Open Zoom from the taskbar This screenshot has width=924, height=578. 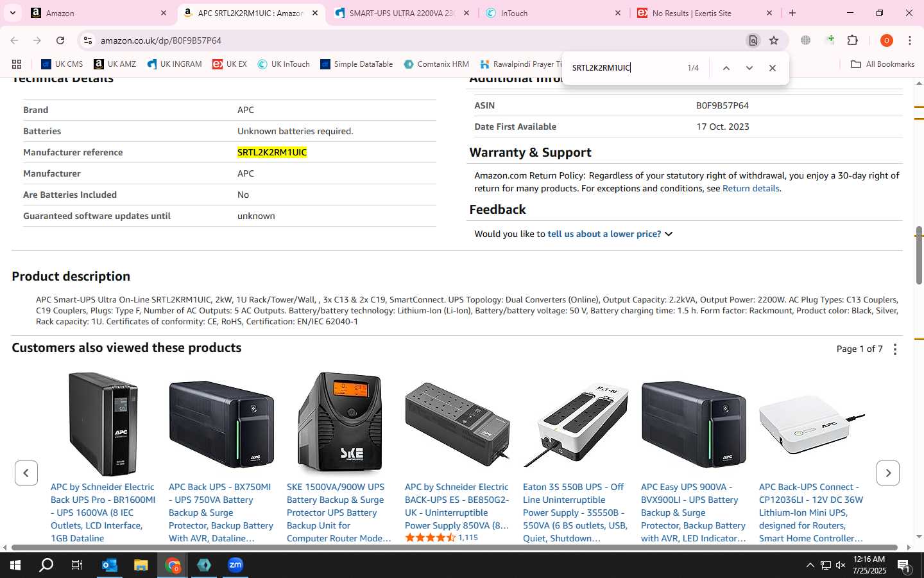tap(235, 565)
